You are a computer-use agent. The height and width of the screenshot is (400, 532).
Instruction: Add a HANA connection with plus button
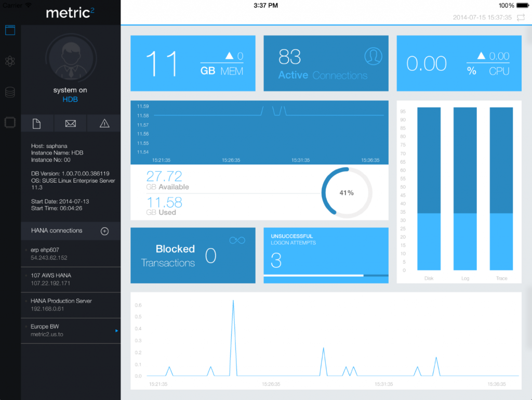tap(104, 231)
